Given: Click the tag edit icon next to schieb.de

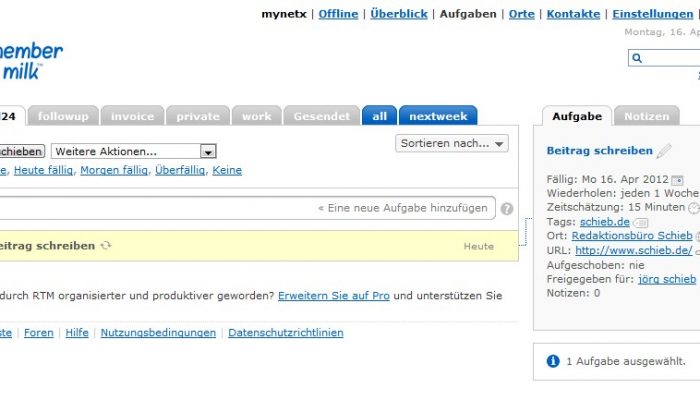Looking at the screenshot, I should coord(641,222).
